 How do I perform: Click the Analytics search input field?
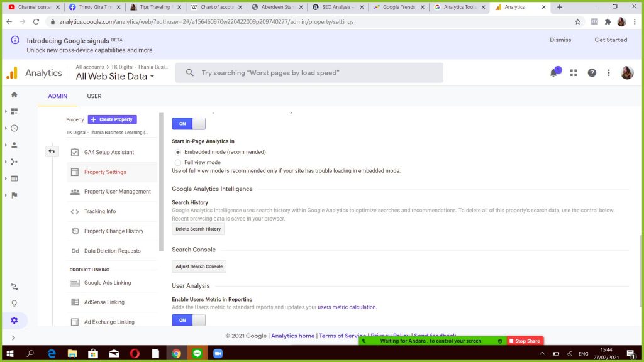[314, 73]
